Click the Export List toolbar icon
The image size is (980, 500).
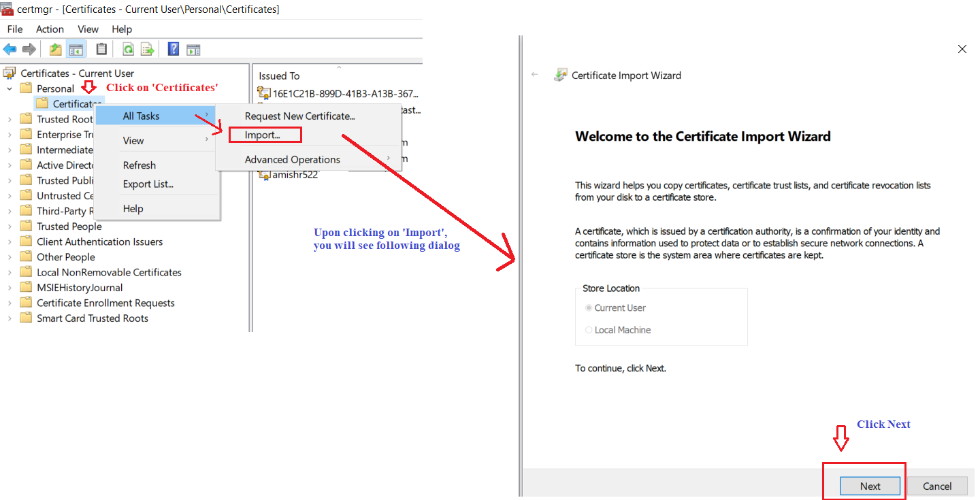[148, 48]
